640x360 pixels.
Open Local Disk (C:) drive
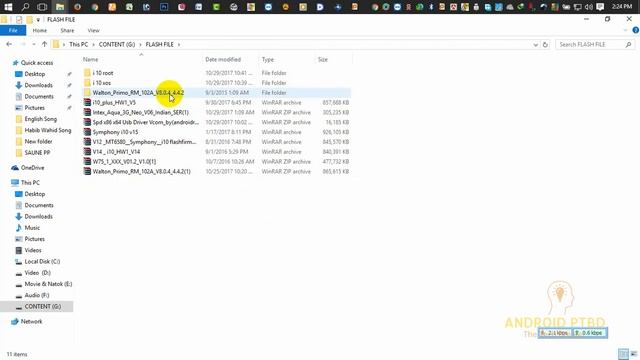click(x=42, y=262)
